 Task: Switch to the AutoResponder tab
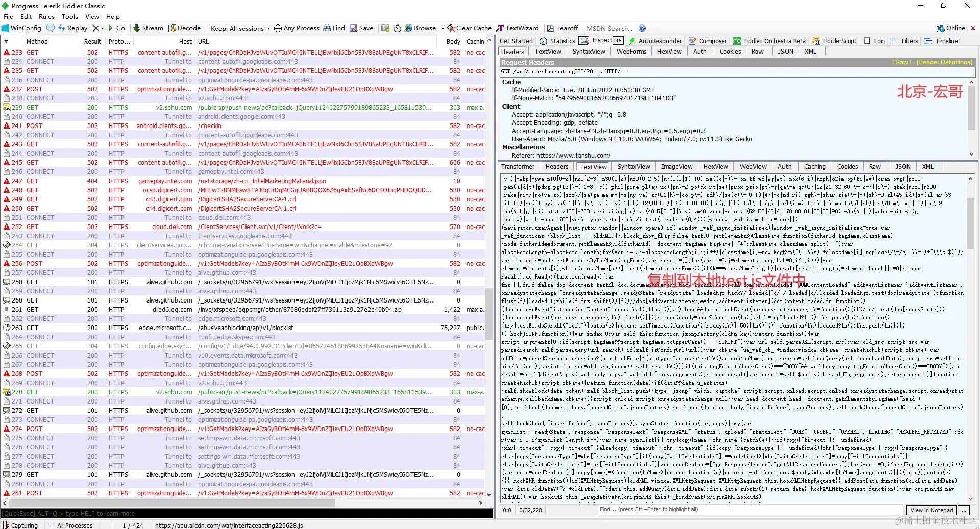click(655, 41)
